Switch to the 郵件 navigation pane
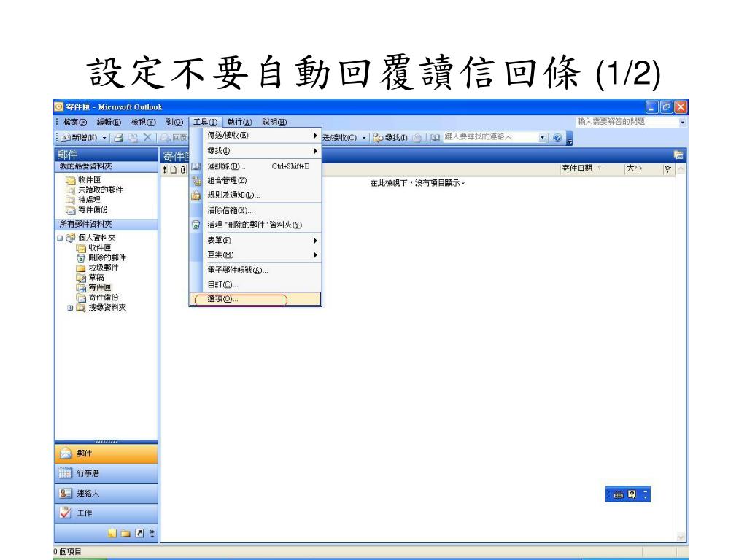Viewport: 747px width, 560px height. point(107,454)
